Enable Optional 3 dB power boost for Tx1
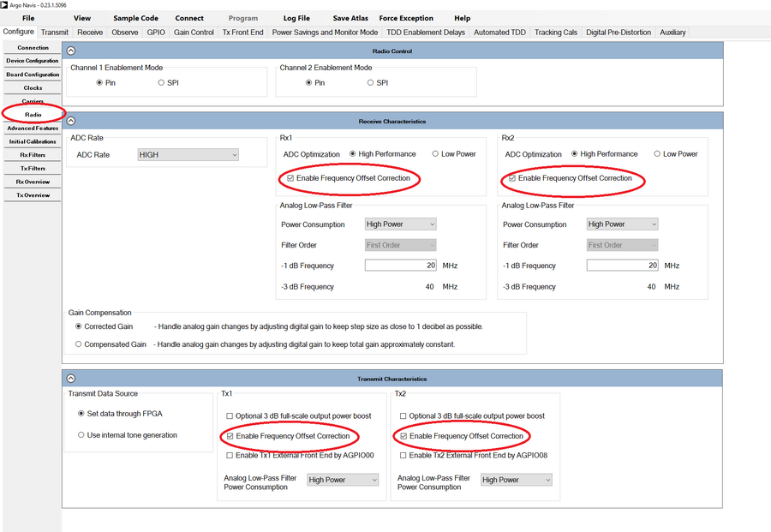Viewport: 771px width, 532px height. coord(228,415)
